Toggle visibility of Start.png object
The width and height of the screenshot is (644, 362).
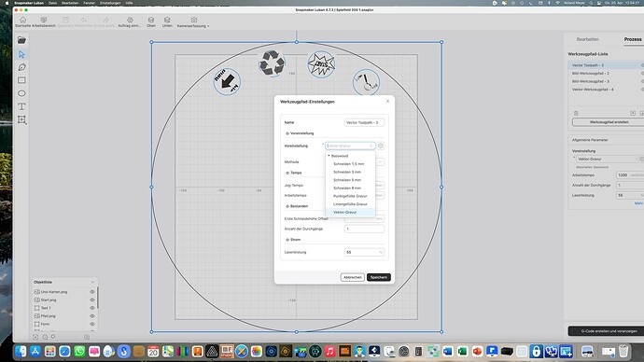pos(92,300)
